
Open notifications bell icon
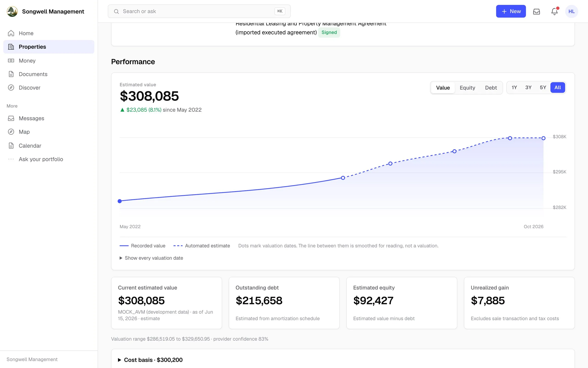(554, 11)
